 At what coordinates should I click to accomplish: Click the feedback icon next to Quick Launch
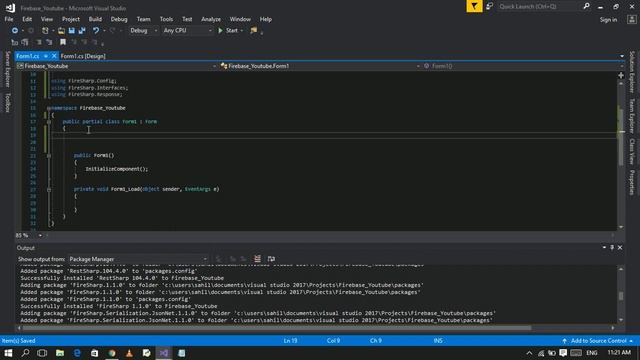pos(489,6)
